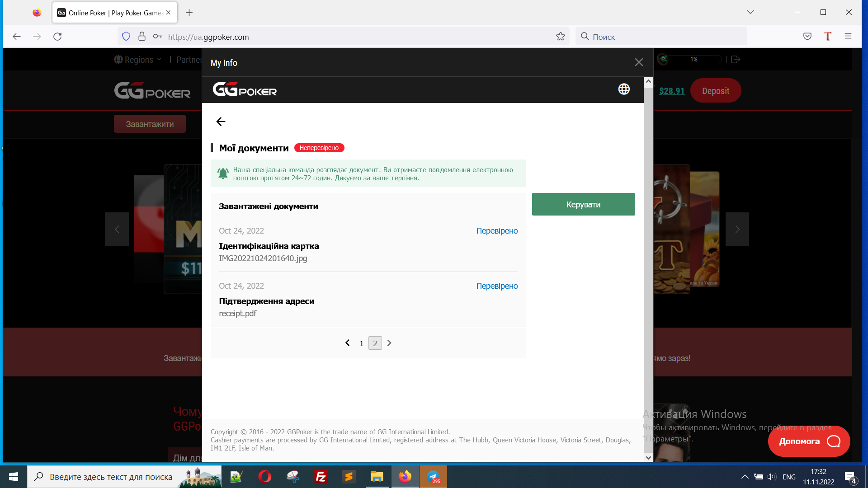Screen dimensions: 868x488
Task: Reload the current page
Action: click(57, 37)
